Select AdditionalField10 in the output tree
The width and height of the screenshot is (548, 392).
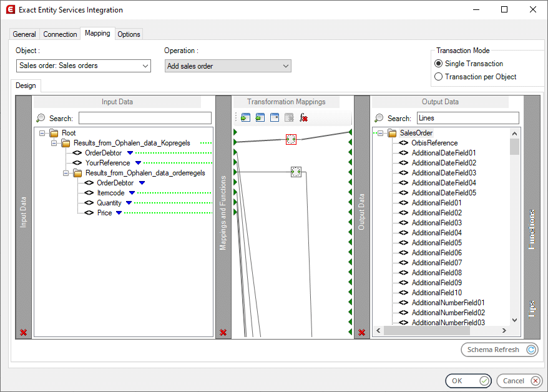tap(437, 293)
